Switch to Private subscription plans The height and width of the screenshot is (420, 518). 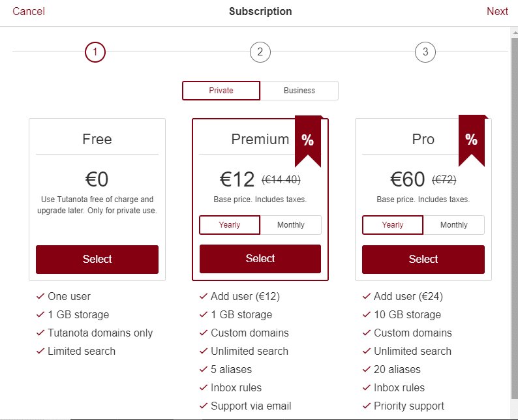pos(221,91)
